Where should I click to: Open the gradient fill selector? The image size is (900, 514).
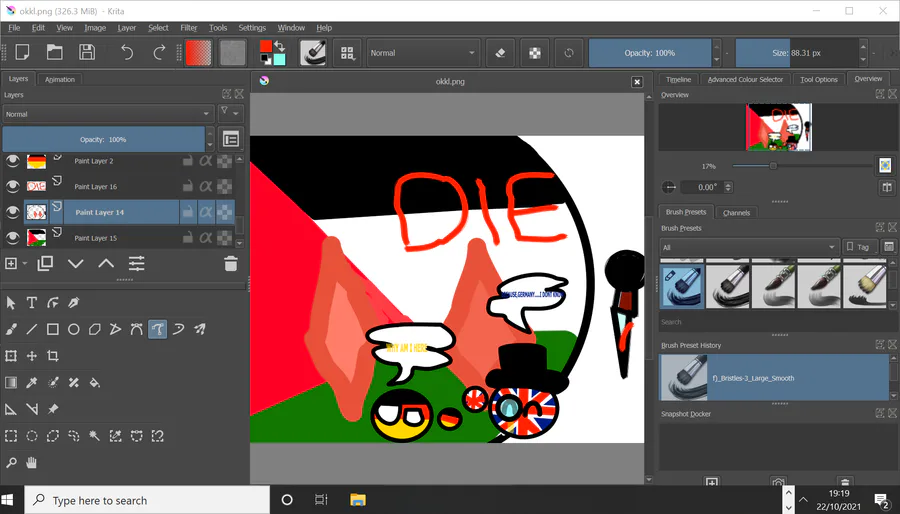[x=199, y=53]
